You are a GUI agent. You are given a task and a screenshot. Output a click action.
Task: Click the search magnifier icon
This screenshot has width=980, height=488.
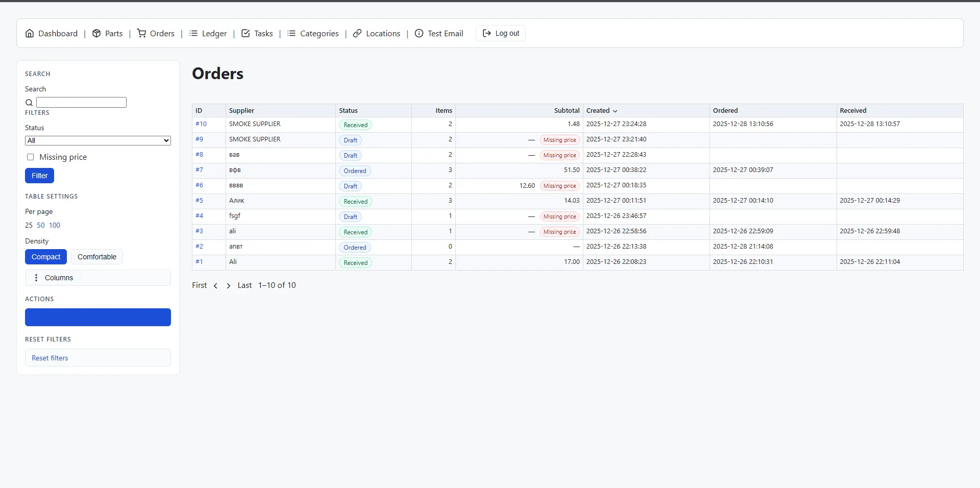pos(29,103)
